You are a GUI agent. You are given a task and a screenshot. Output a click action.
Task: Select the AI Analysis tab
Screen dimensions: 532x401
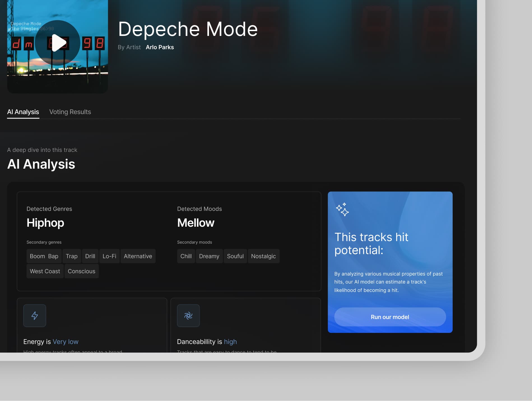[23, 112]
